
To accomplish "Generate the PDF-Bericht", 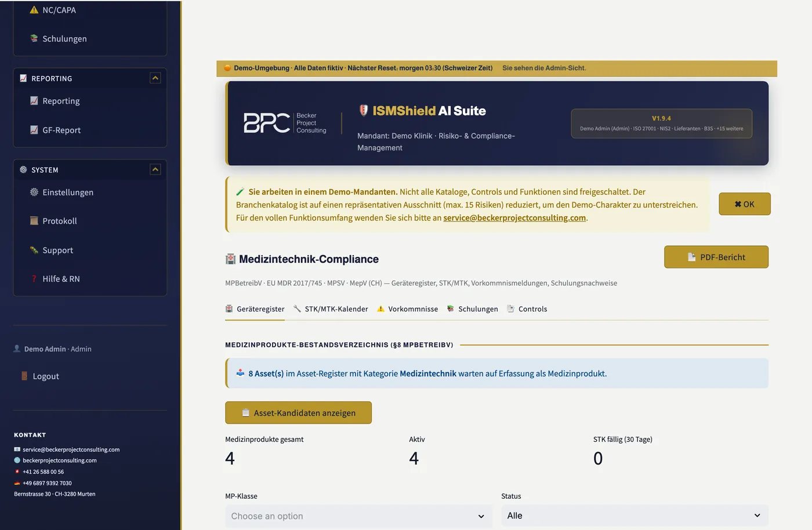I will pos(716,257).
